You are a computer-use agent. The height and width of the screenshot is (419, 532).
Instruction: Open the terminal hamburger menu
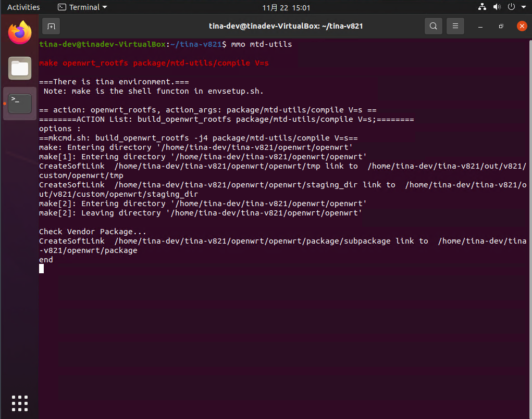pyautogui.click(x=455, y=26)
